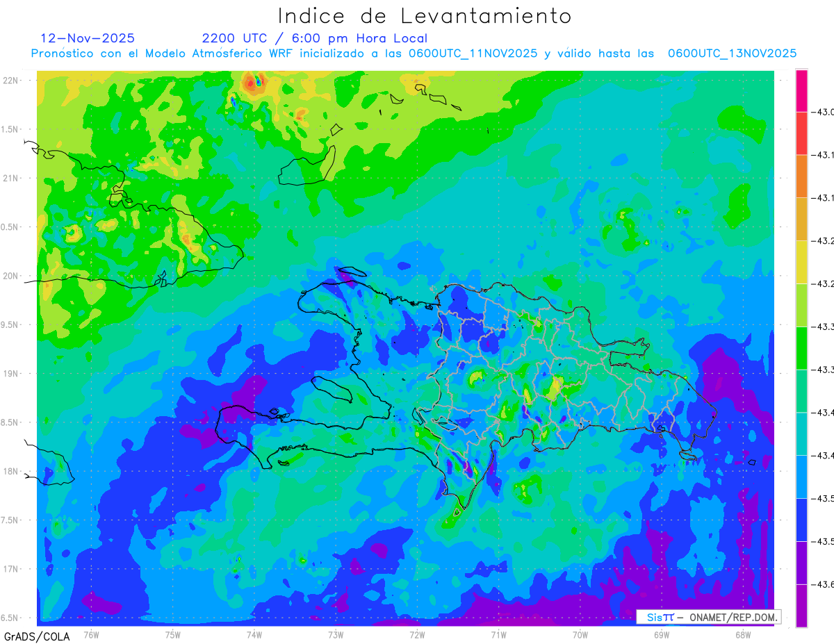834x644 pixels.
Task: Click the 'ONAMET/REP.DOM.' label box
Action: click(x=708, y=617)
